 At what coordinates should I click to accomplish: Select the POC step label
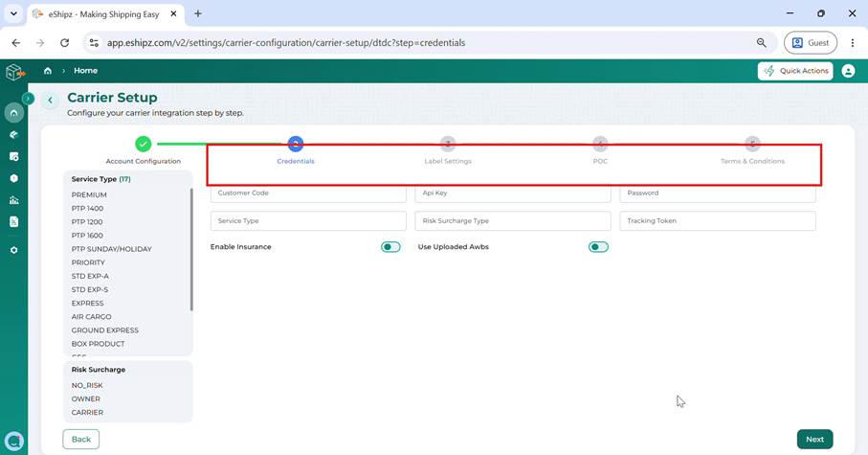coord(600,161)
